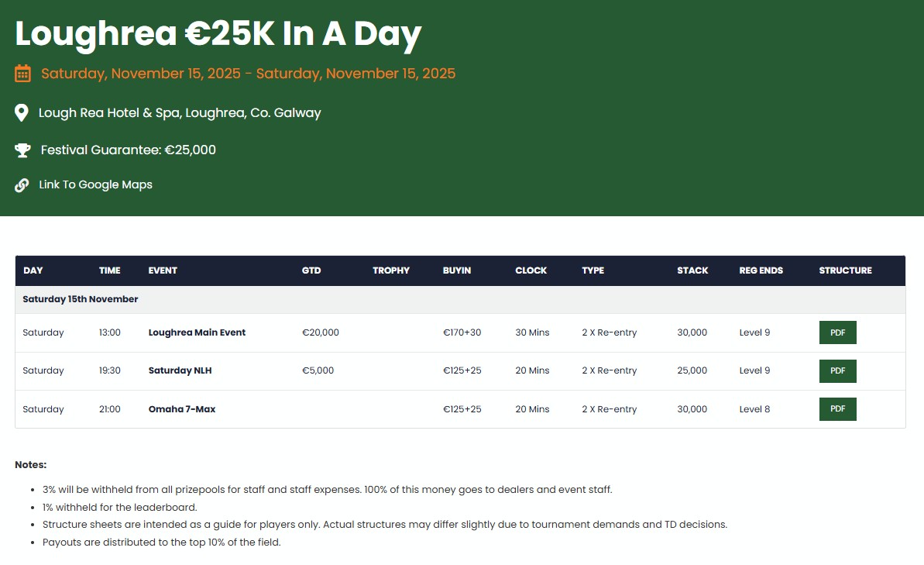924x565 pixels.
Task: Click the trophy icon next to Festival Guarantee
Action: point(22,150)
